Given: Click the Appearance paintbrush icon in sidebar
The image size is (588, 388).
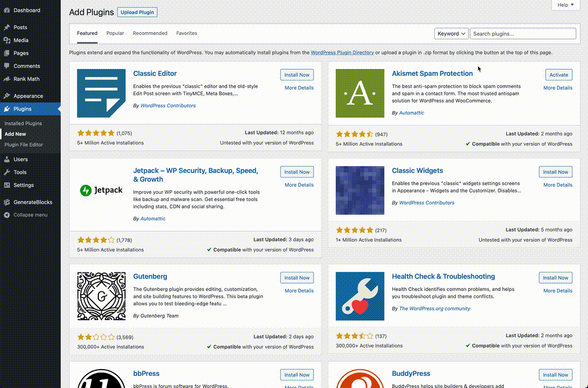Looking at the screenshot, I should coord(7,96).
